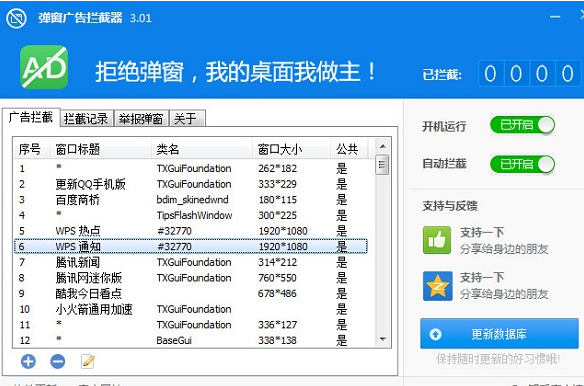The height and width of the screenshot is (386, 584).
Task: Click the ad-blocker logo in title bar
Action: [16, 18]
